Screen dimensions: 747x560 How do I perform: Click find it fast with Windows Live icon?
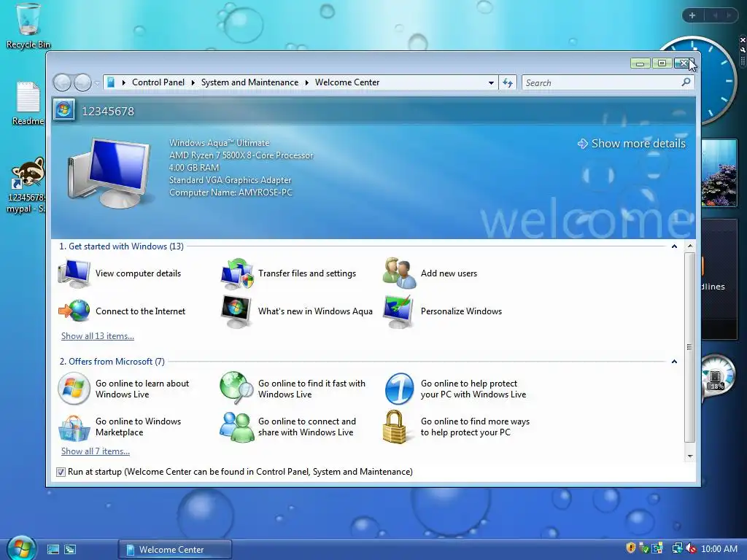click(237, 388)
